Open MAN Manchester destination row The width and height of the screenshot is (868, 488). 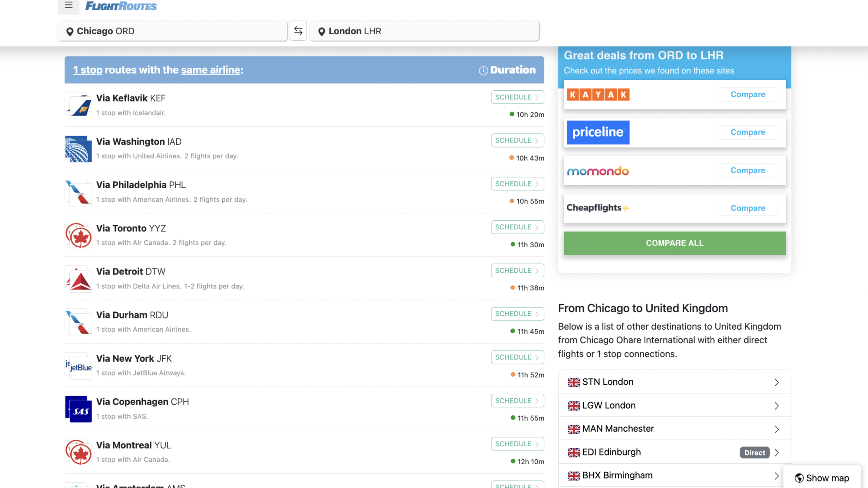[x=674, y=429]
